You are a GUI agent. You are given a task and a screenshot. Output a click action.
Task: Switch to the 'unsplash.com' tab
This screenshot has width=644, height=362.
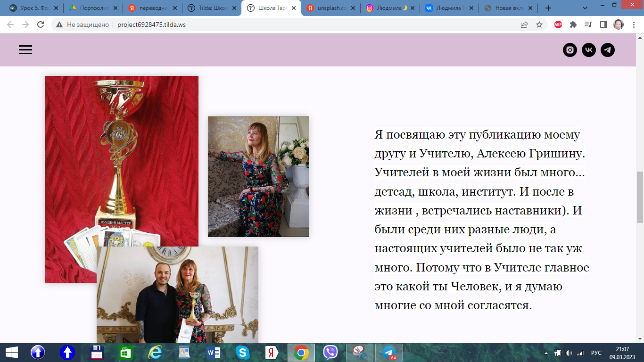(330, 8)
